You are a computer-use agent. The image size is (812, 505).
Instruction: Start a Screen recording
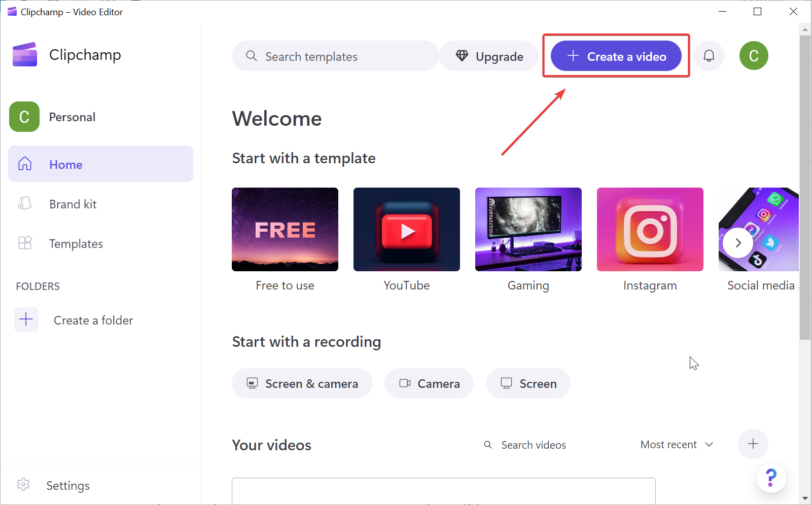point(527,383)
